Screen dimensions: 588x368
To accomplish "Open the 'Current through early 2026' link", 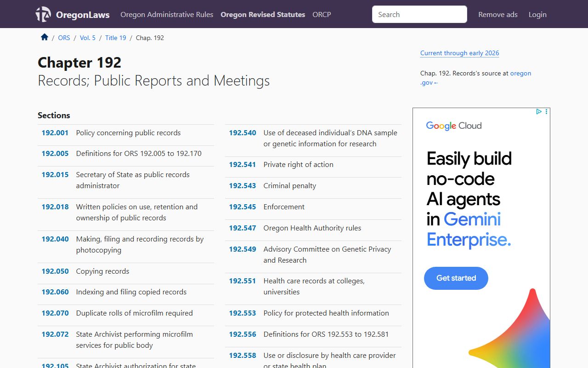I will pos(459,53).
